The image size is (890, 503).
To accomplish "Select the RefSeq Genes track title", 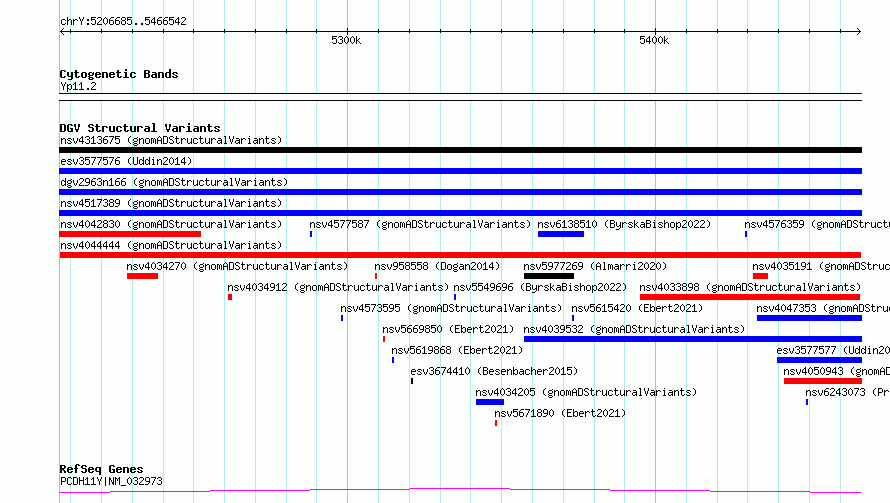I will (x=101, y=469).
